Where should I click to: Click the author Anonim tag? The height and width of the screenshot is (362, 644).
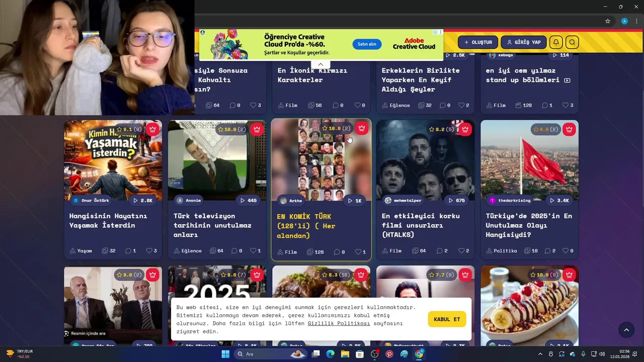coord(189,200)
